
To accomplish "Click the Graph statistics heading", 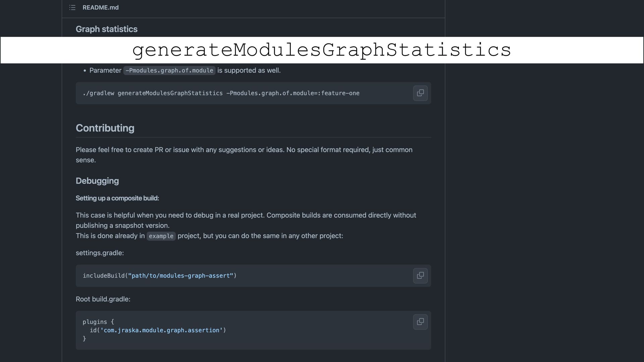I will click(x=106, y=29).
